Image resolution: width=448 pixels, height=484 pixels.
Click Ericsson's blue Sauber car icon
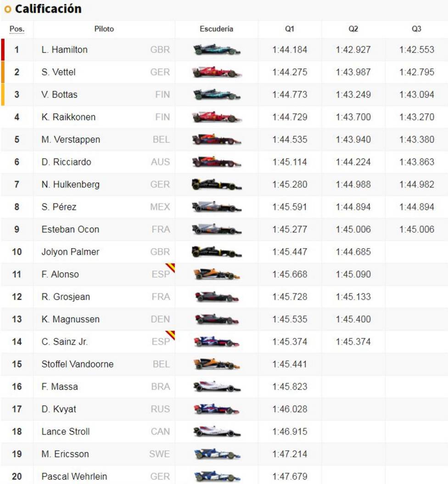(x=217, y=454)
